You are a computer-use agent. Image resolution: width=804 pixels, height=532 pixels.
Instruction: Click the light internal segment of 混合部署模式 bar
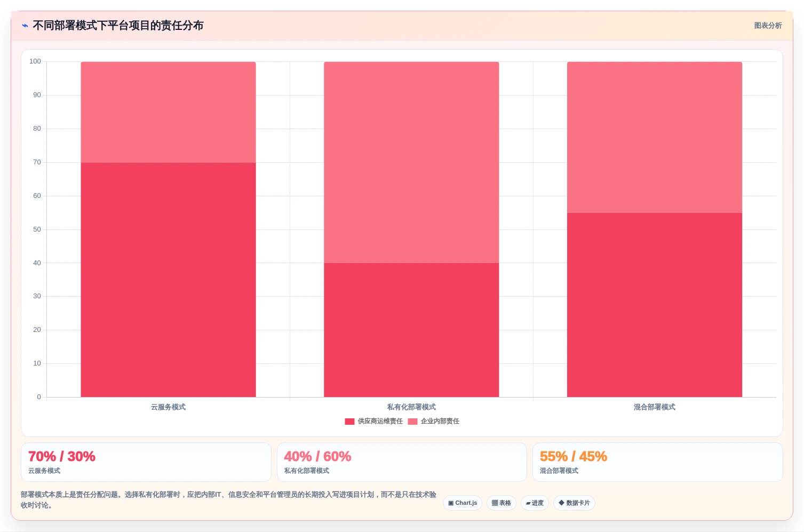tap(655, 137)
